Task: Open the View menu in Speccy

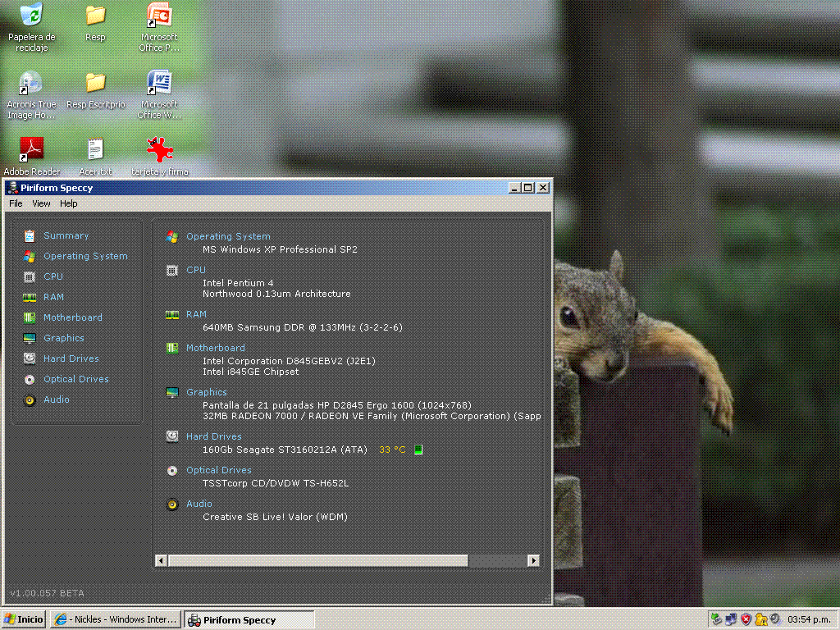Action: (x=41, y=203)
